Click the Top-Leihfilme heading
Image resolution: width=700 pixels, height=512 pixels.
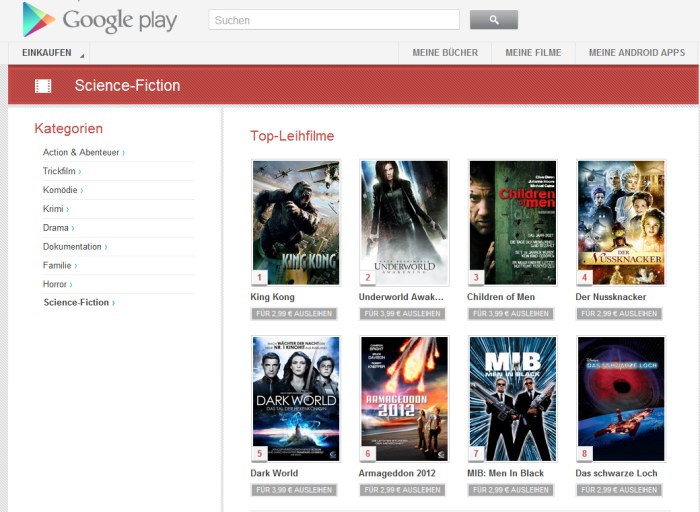tap(292, 136)
